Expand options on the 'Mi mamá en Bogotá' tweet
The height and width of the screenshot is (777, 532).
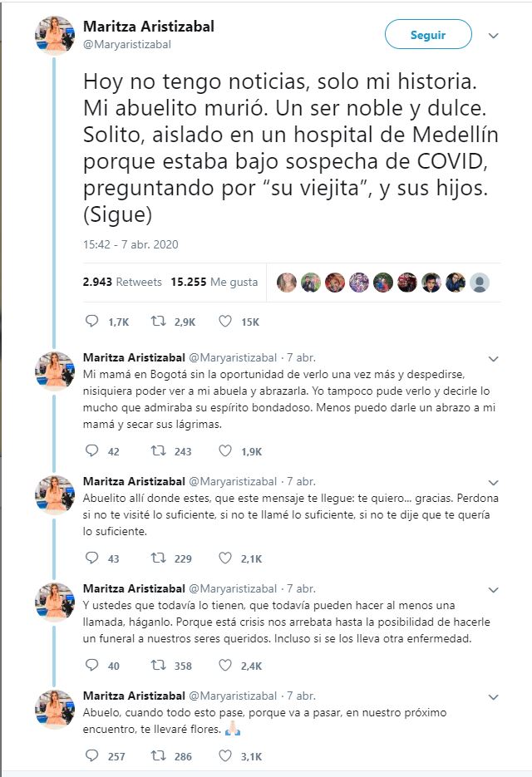tap(493, 359)
